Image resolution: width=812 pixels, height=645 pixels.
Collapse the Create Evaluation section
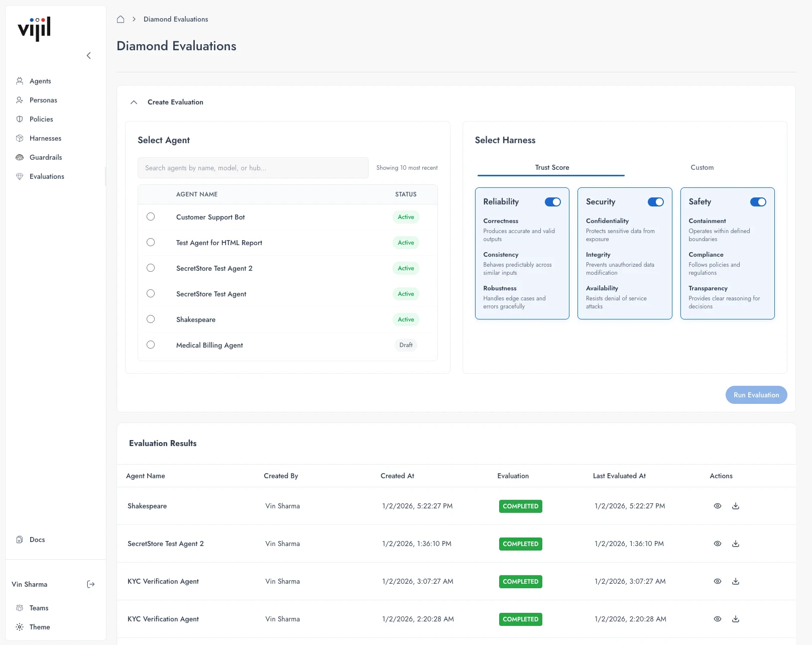click(134, 102)
